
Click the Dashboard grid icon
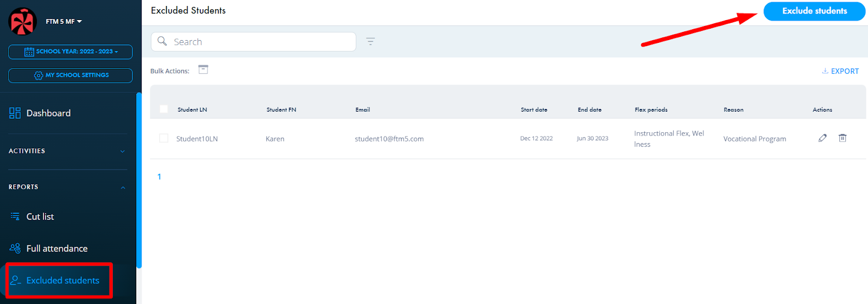[x=15, y=113]
